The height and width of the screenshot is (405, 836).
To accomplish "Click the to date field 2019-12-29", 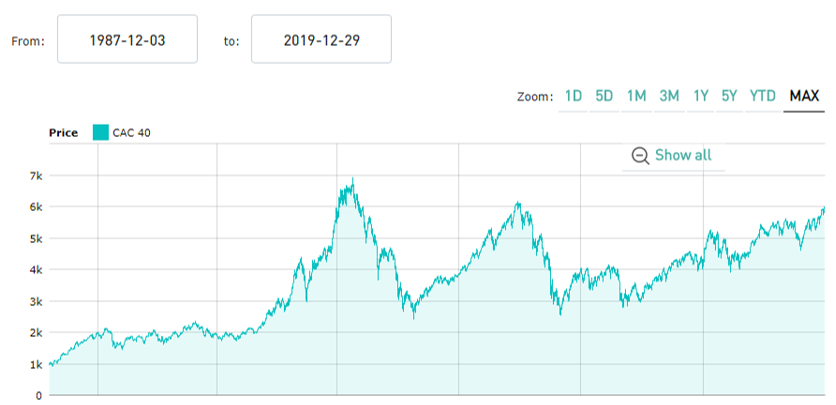I will click(321, 40).
